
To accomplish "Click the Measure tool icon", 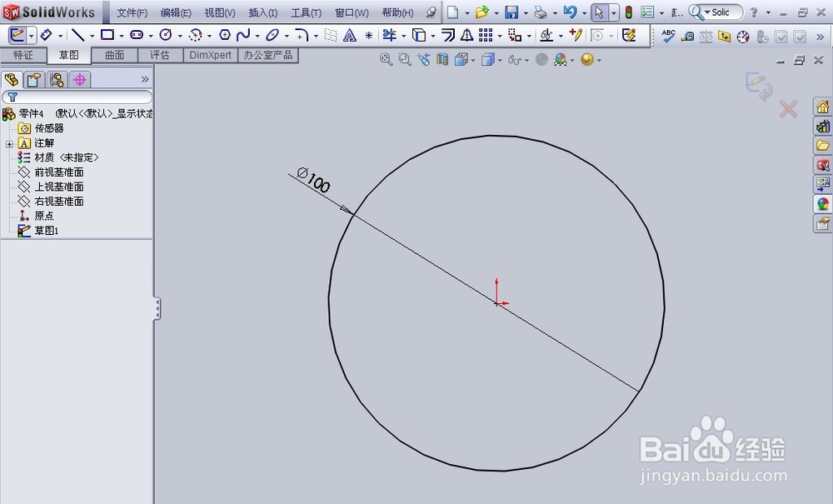I will [x=687, y=36].
